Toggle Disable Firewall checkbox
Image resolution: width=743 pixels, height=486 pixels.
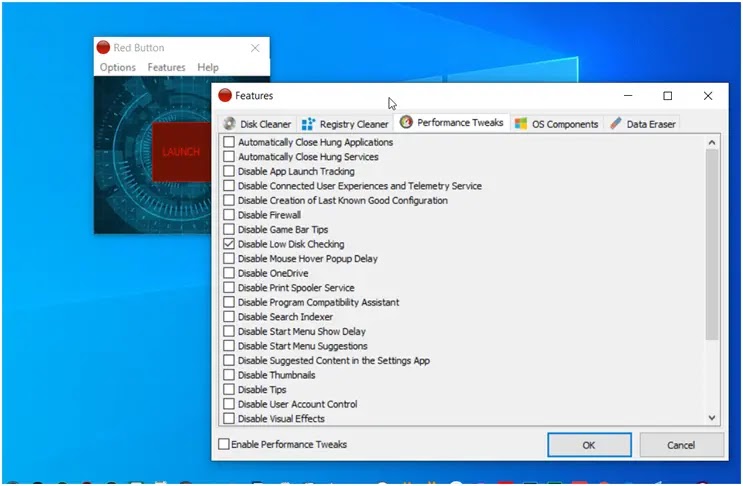coord(229,215)
